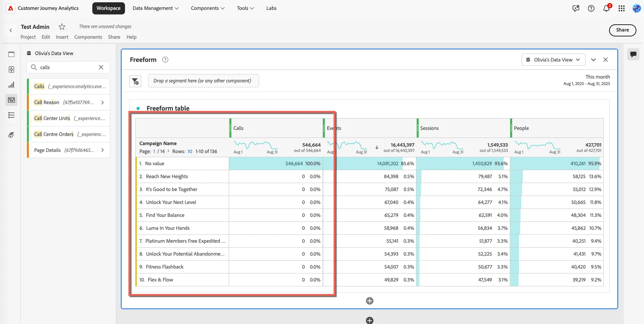Click the Share button at top right

point(622,30)
